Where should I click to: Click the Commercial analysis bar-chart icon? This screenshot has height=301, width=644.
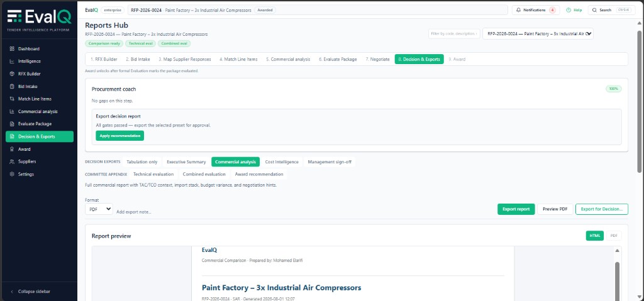coord(12,112)
